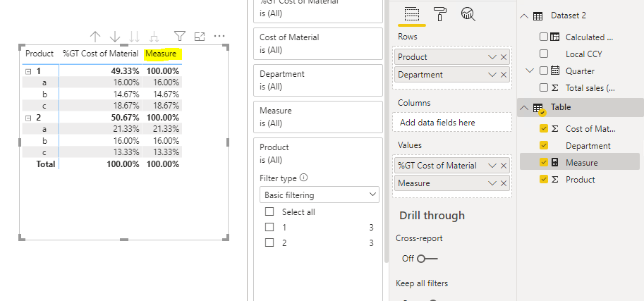The image size is (644, 301).
Task: Uncheck the Department field checkbox
Action: point(544,145)
